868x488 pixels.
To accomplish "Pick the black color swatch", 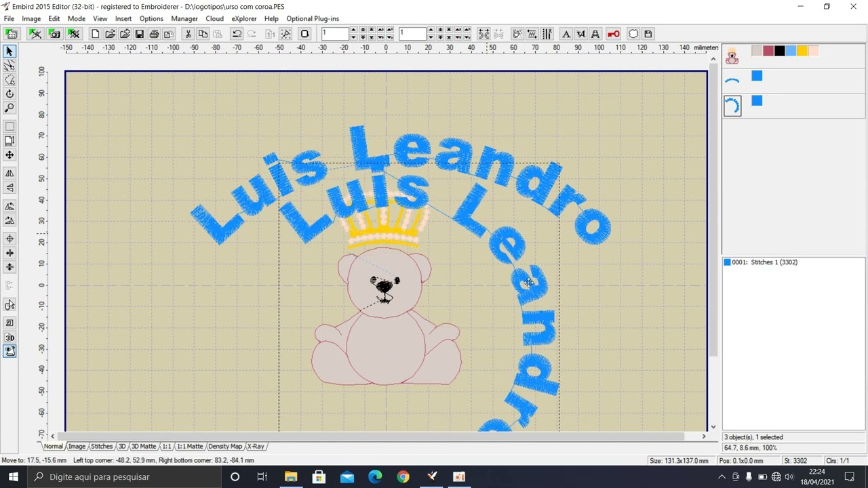I will click(x=780, y=52).
